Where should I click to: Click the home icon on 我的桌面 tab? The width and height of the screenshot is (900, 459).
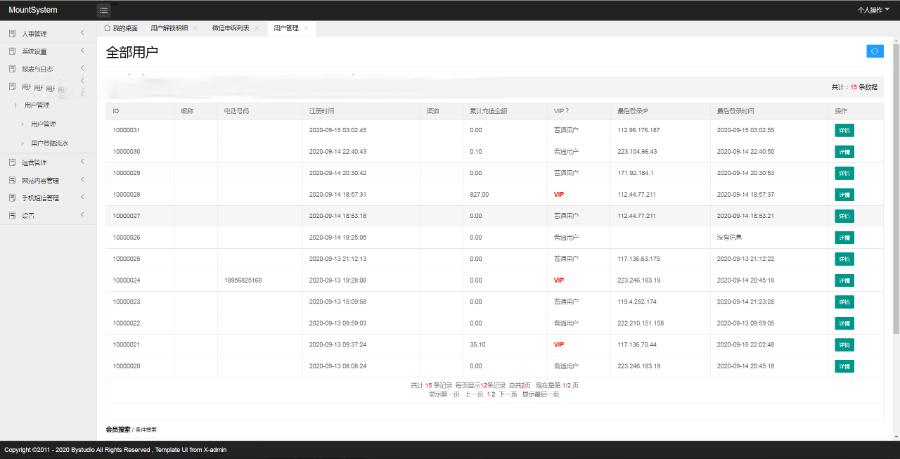click(108, 29)
